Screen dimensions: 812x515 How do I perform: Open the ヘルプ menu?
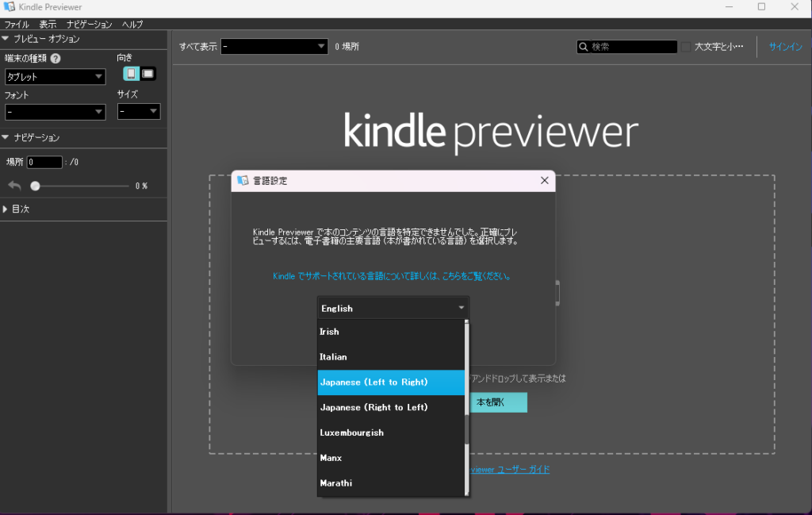132,25
